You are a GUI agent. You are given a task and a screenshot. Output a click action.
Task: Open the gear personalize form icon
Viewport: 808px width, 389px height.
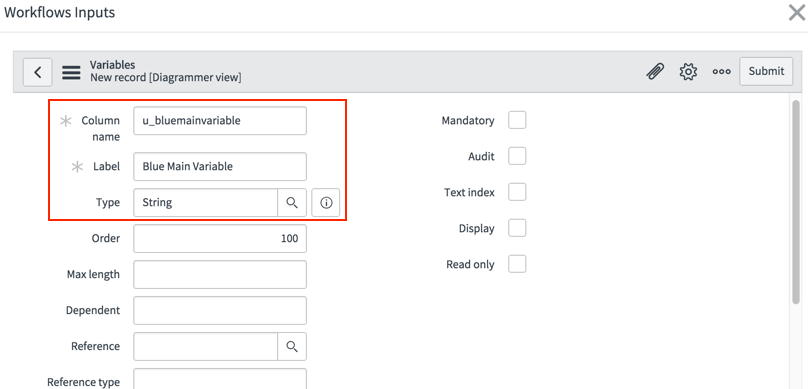point(688,71)
